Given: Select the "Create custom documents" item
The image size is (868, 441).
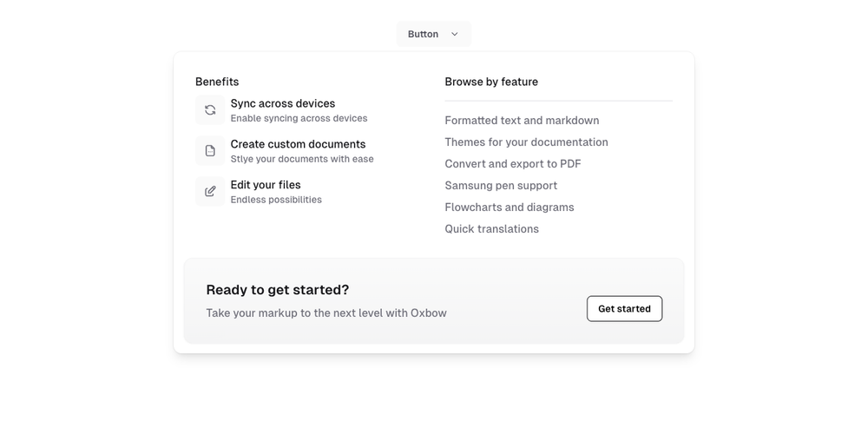Looking at the screenshot, I should point(298,144).
